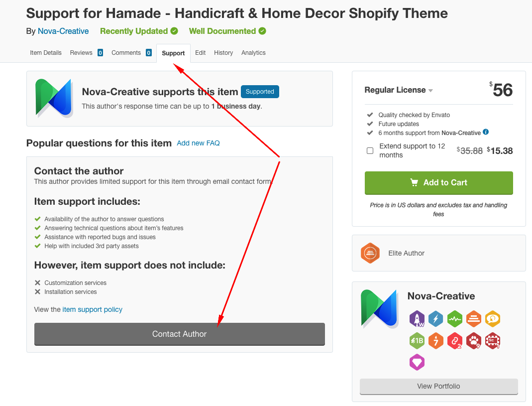Expand the Regular License dropdown

pyautogui.click(x=399, y=90)
